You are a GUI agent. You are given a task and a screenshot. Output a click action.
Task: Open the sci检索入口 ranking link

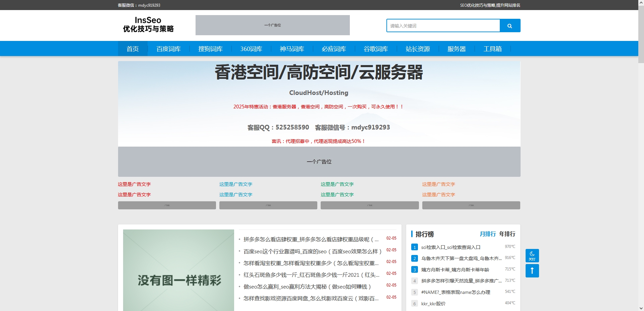[x=450, y=247]
